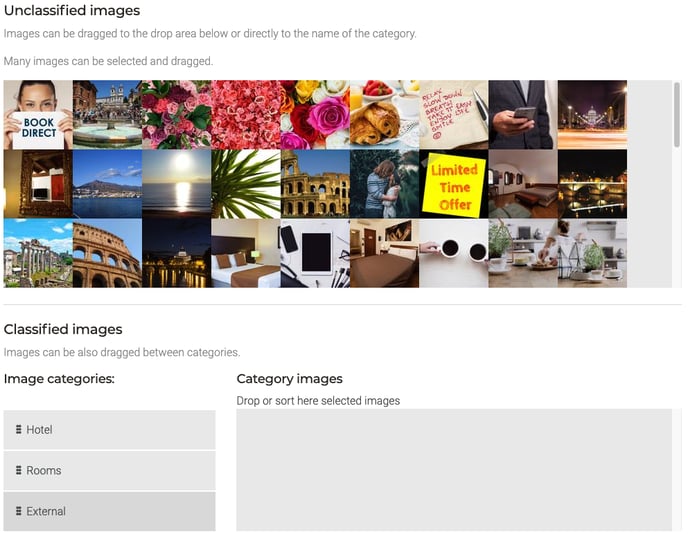
Task: Select the Book Direct image
Action: [x=38, y=115]
